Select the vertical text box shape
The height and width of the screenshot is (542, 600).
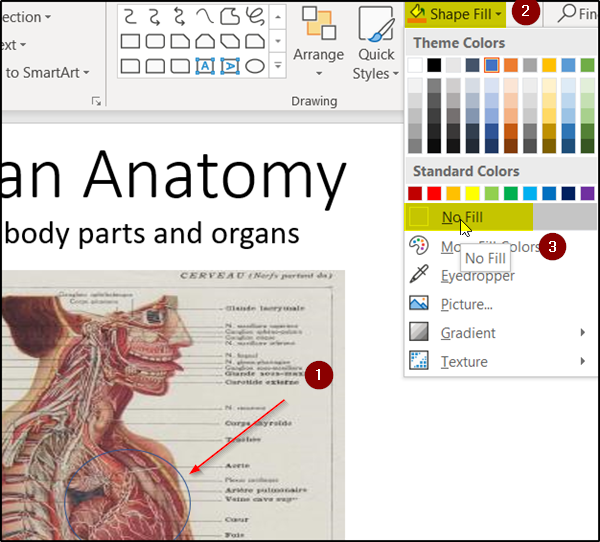(x=230, y=66)
